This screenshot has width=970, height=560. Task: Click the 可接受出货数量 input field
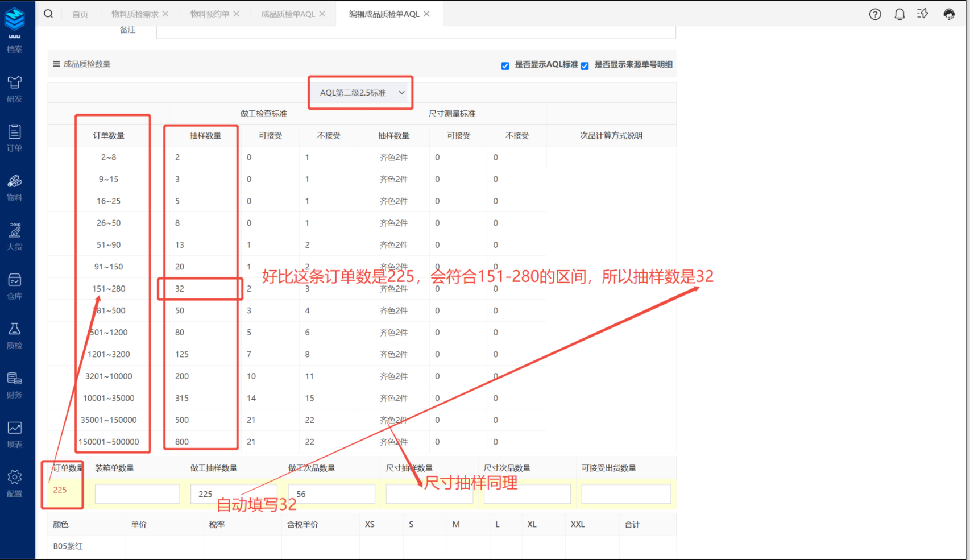pyautogui.click(x=625, y=493)
